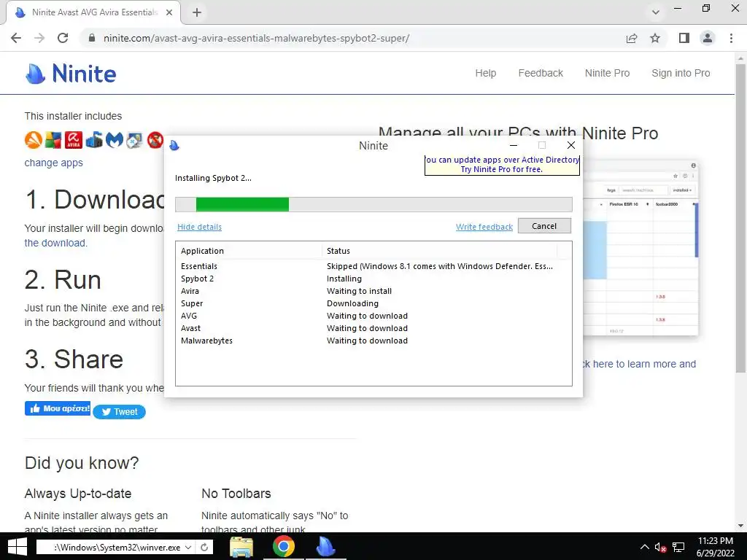This screenshot has height=560, width=747.
Task: Click the muted volume tray icon
Action: (660, 548)
